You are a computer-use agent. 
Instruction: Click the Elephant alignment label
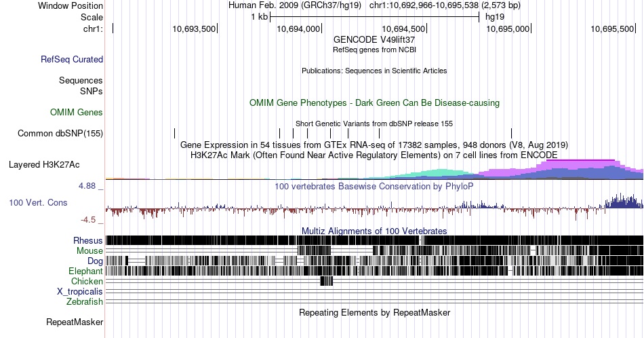[86, 271]
